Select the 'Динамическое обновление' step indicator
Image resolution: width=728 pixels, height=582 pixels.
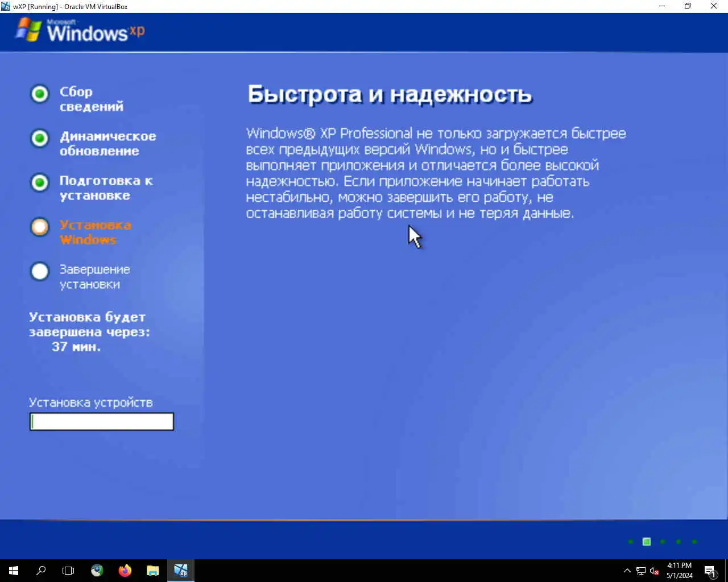(x=40, y=138)
